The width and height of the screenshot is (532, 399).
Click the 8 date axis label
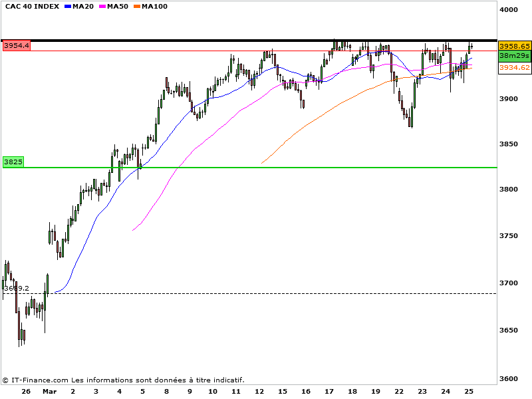(166, 392)
